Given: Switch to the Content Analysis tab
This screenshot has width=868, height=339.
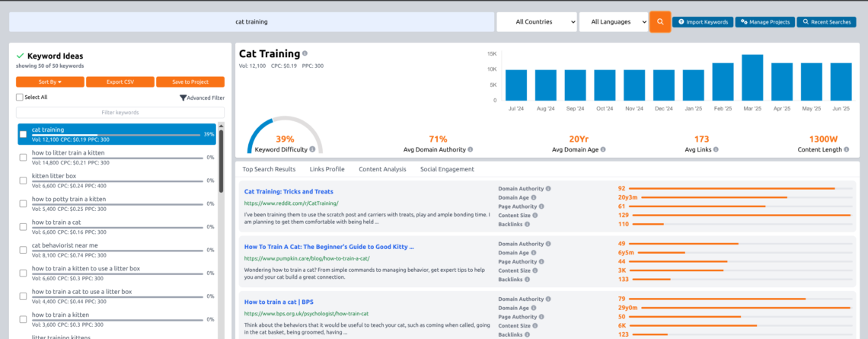Looking at the screenshot, I should (382, 169).
